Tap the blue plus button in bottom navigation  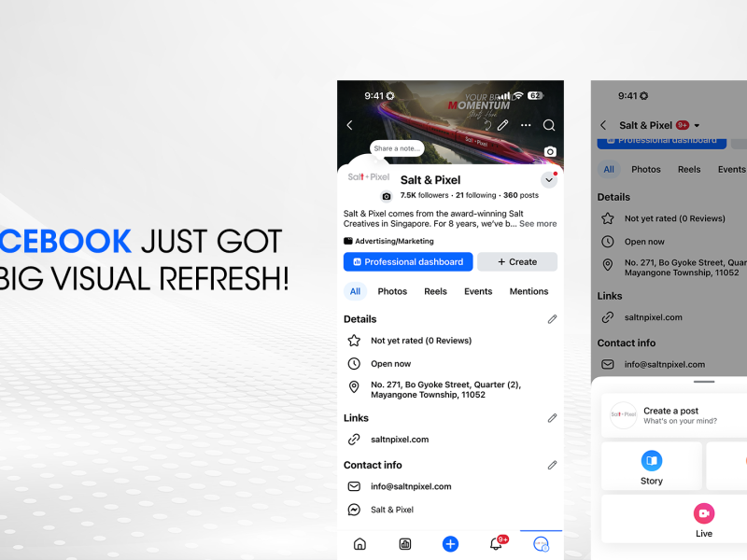[450, 544]
